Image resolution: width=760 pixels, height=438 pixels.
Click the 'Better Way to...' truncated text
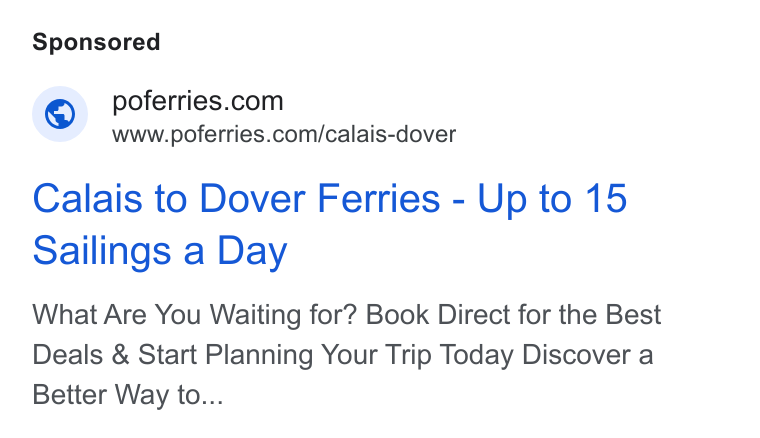click(128, 394)
